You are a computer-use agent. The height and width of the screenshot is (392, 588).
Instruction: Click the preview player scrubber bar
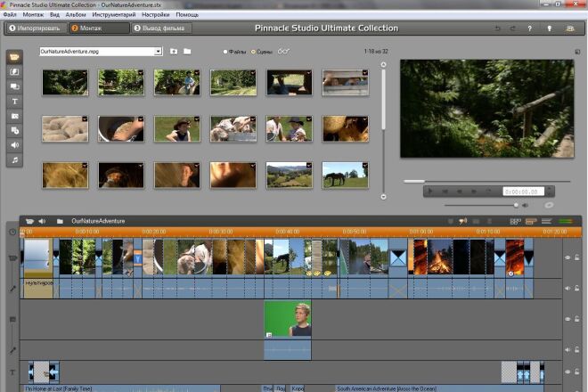coord(486,181)
